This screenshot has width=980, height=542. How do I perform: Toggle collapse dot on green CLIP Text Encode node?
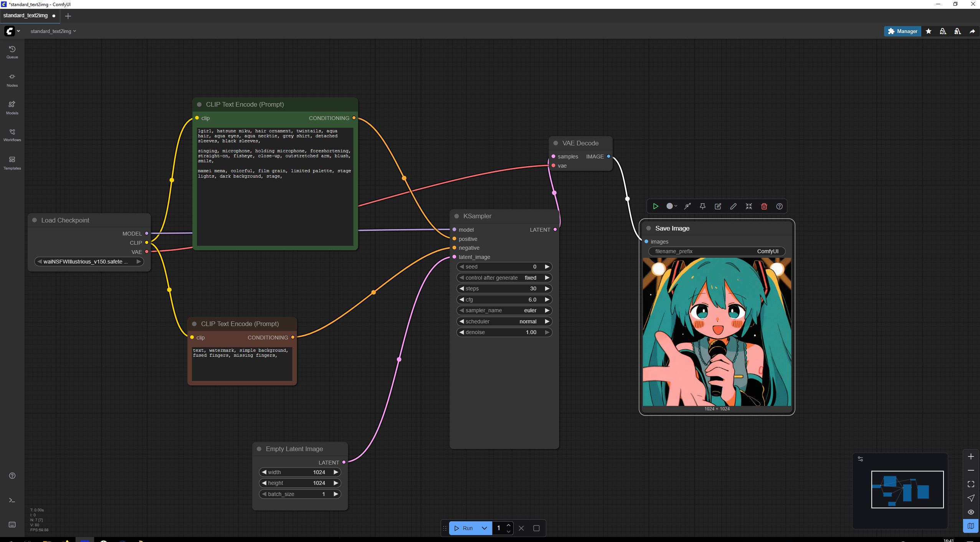click(199, 104)
